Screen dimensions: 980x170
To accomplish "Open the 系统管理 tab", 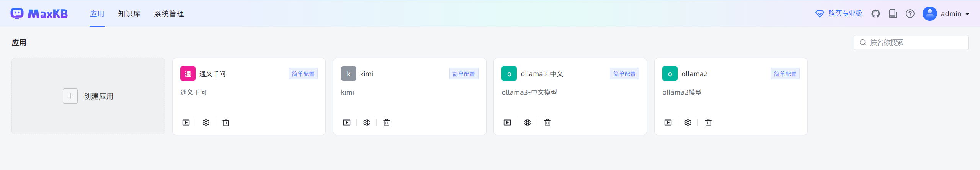I will tap(169, 14).
